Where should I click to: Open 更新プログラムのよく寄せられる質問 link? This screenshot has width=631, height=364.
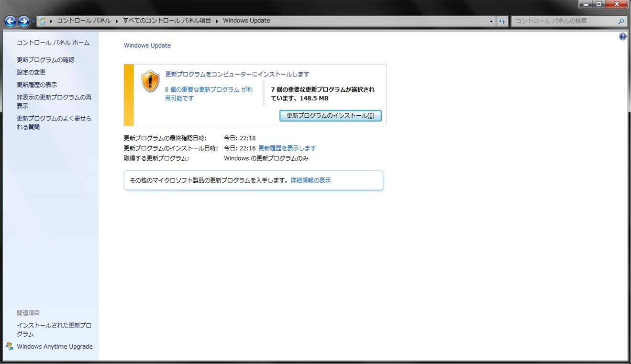click(54, 122)
